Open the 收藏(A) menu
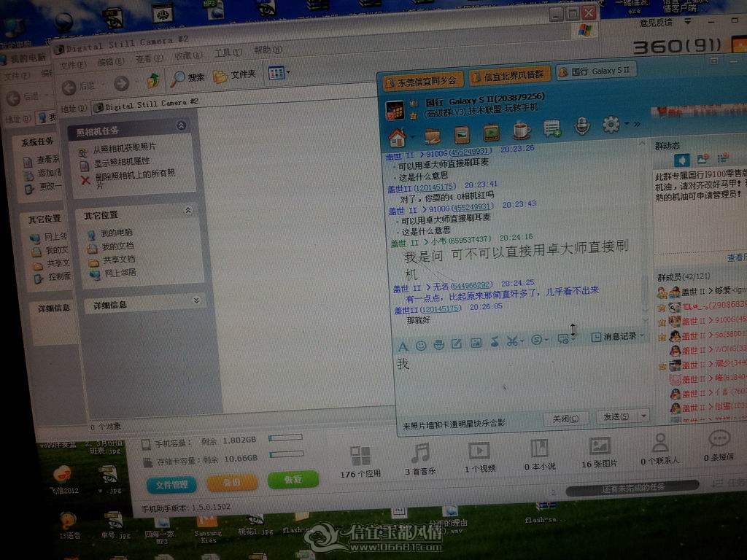Image resolution: width=747 pixels, height=560 pixels. click(189, 55)
